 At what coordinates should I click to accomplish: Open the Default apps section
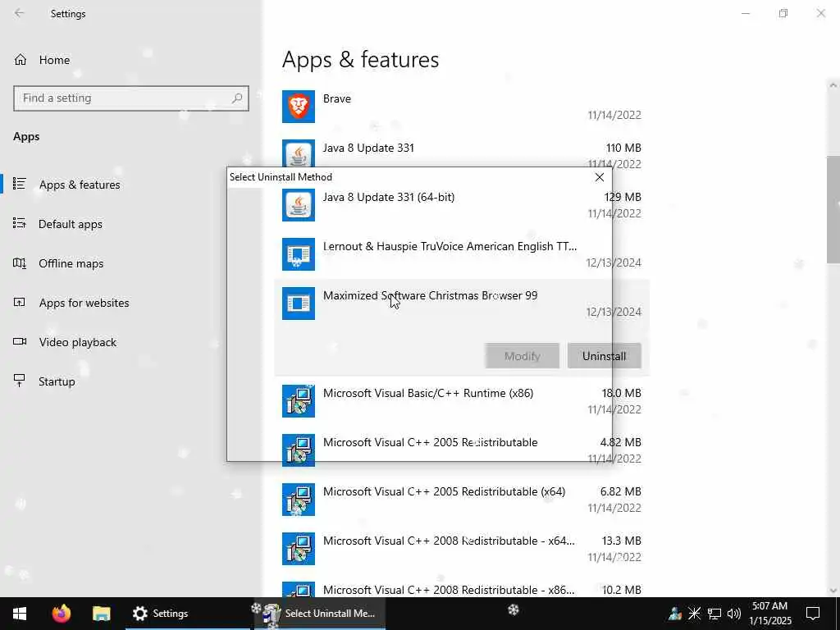point(71,224)
